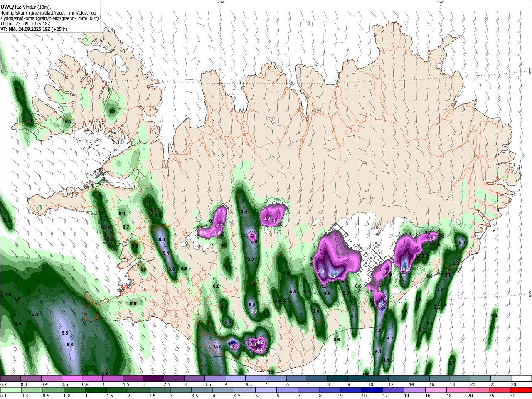
Task: Click the 5.1 precipitation value on the map
Action: click(x=378, y=352)
